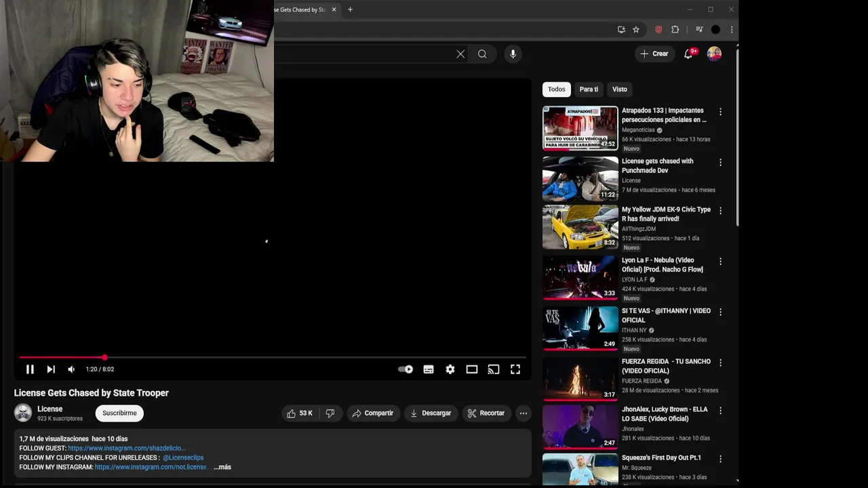This screenshot has height=488, width=868.
Task: Open the notifications bell
Action: [688, 54]
